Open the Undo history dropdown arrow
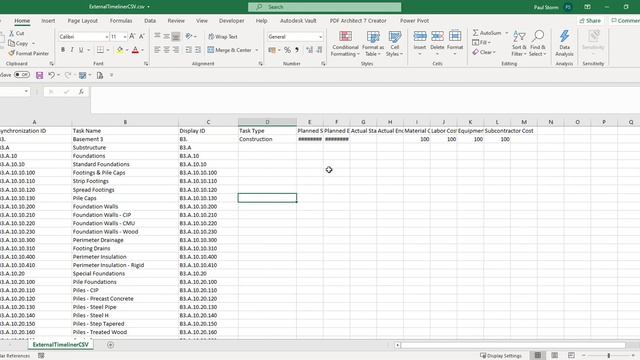The height and width of the screenshot is (360, 640). click(58, 75)
